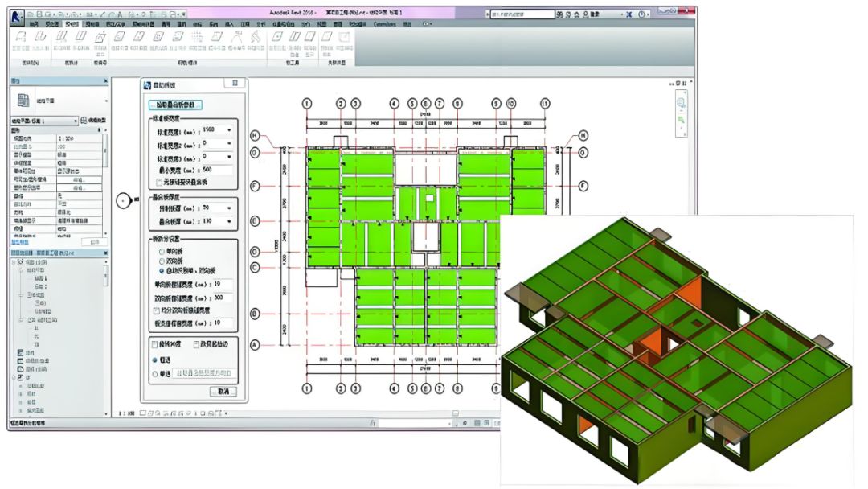The width and height of the screenshot is (868, 489).
Task: Open the 预制板厚 dropdown showing 70
Action: (229, 208)
